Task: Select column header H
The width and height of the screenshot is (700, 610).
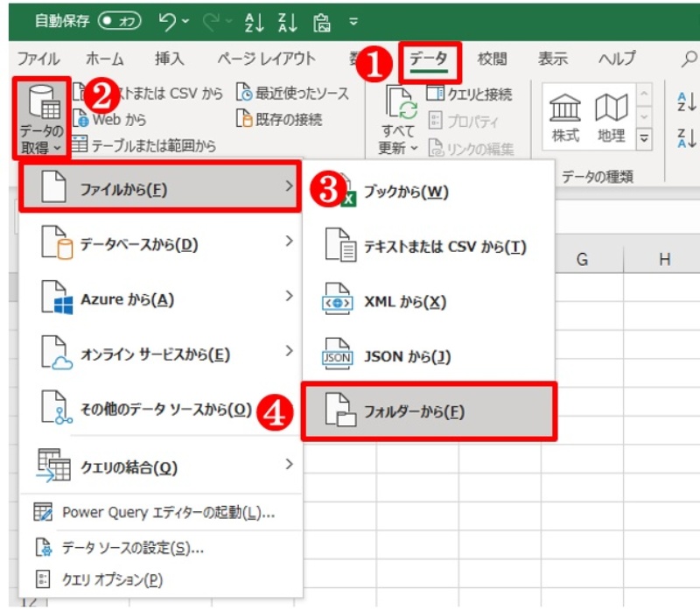Action: click(665, 259)
